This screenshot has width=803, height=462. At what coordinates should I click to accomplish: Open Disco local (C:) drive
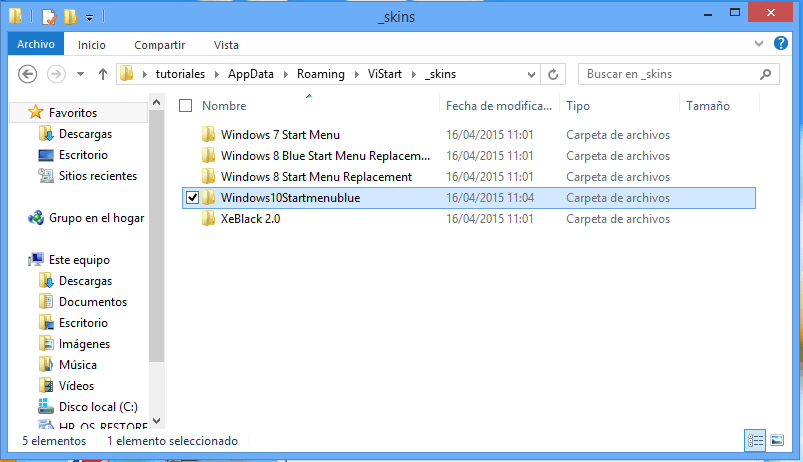[x=98, y=407]
